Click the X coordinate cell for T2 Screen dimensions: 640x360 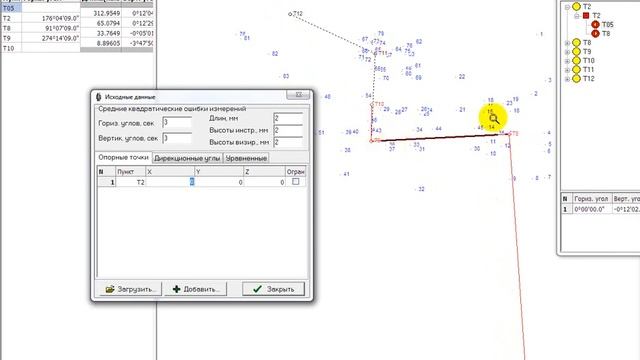[x=170, y=182]
